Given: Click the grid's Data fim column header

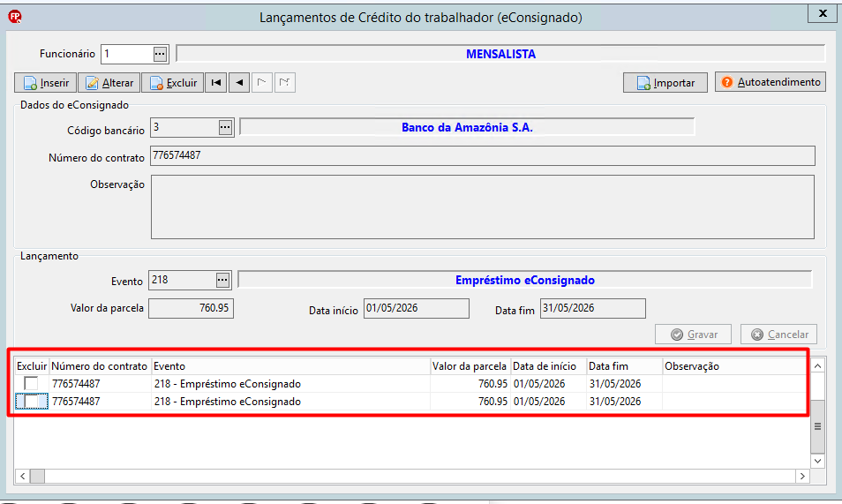Looking at the screenshot, I should 625,366.
